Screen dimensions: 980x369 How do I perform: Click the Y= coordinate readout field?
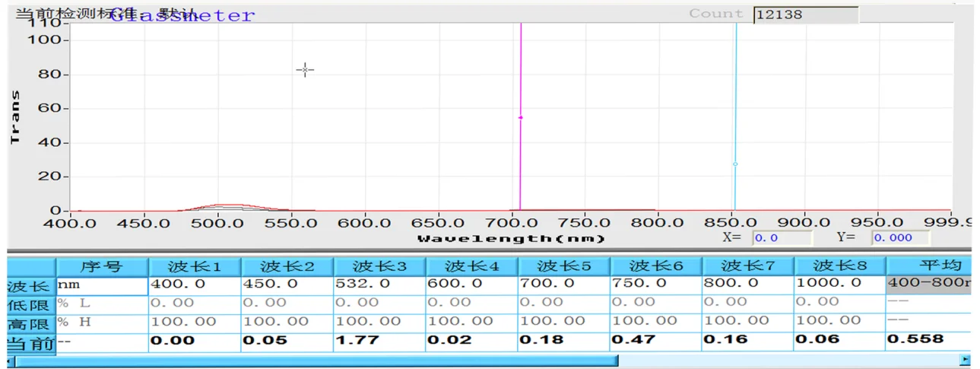click(900, 238)
